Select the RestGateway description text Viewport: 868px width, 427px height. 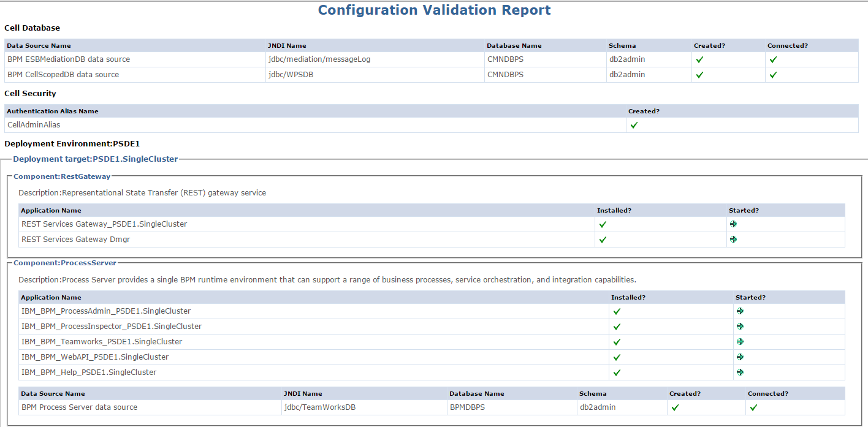pos(142,193)
